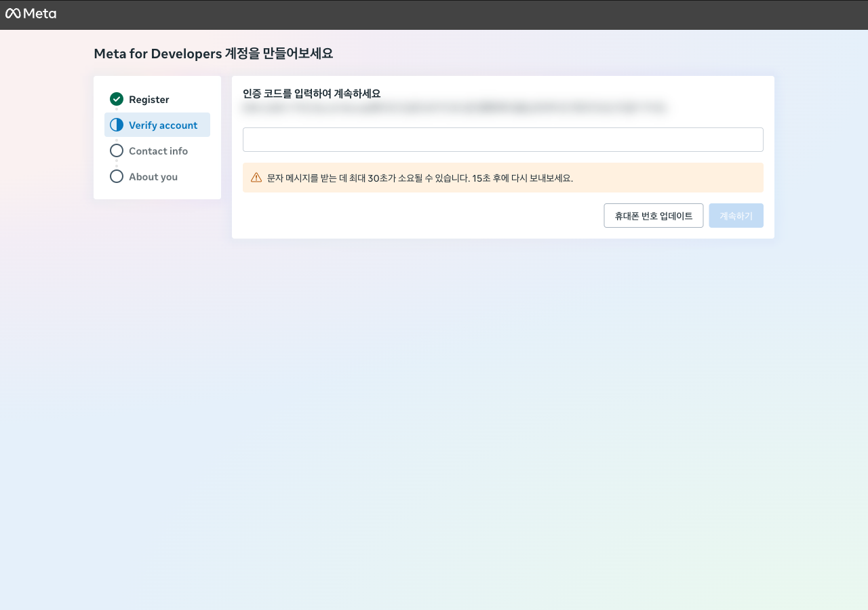Click the Meta logo in the header
This screenshot has height=610, width=868.
[31, 14]
